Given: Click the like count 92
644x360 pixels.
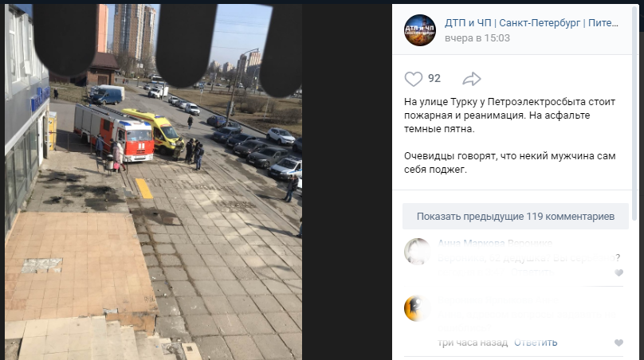Looking at the screenshot, I should pos(434,78).
